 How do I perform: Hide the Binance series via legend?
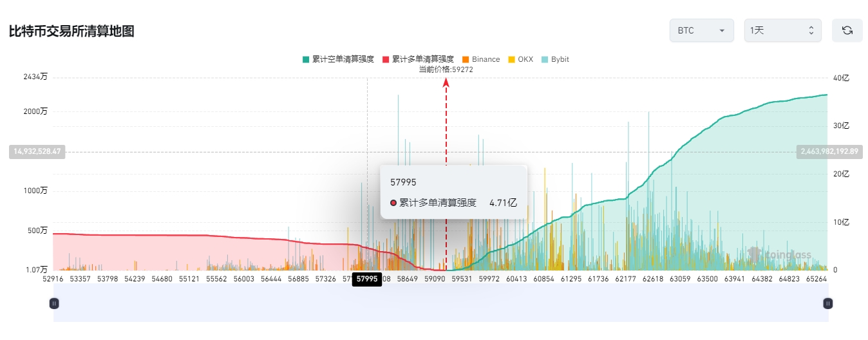(481, 59)
